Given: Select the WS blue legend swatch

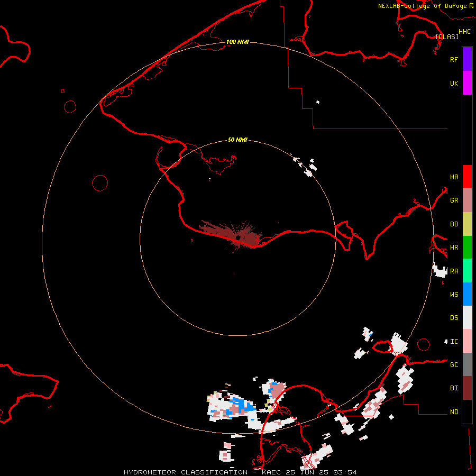Looking at the screenshot, I should (467, 294).
